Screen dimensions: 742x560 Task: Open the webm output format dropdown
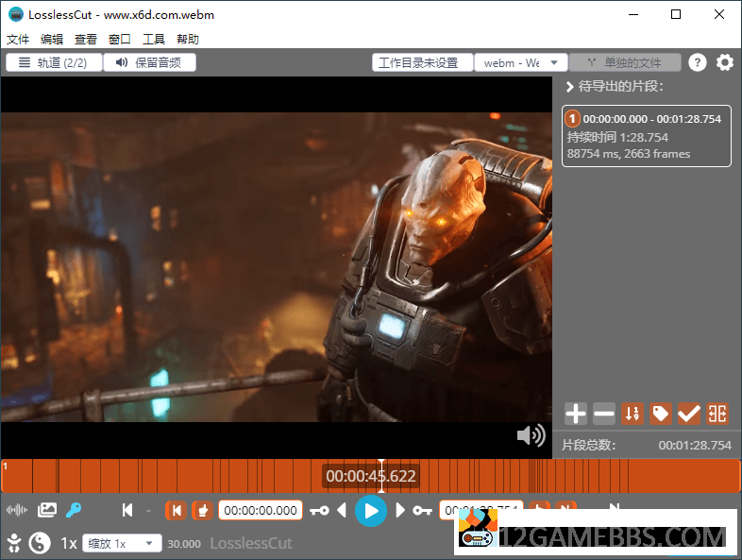(x=520, y=62)
